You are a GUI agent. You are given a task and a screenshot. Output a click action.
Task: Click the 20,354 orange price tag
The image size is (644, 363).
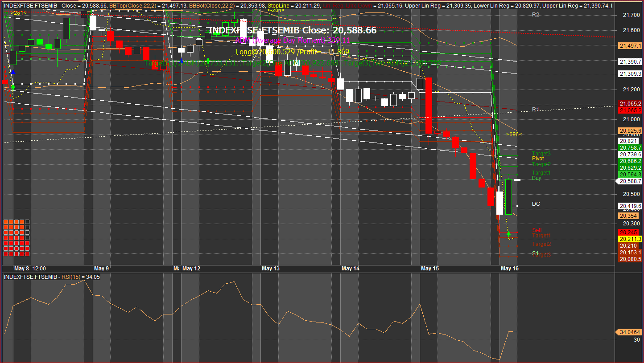click(628, 216)
